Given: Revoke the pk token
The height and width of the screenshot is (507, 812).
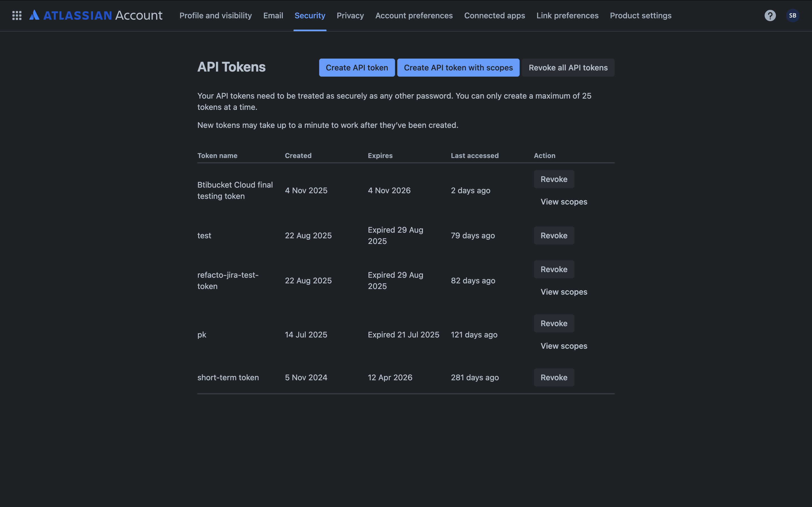Looking at the screenshot, I should (x=554, y=323).
